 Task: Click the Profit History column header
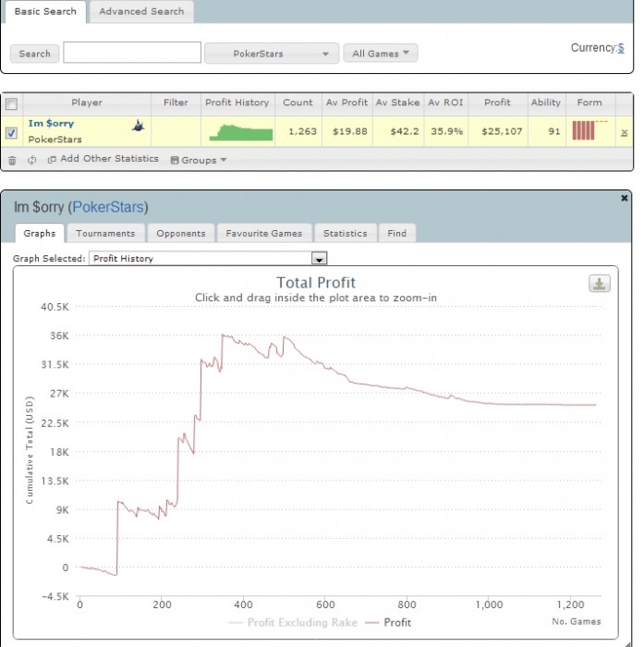[237, 103]
